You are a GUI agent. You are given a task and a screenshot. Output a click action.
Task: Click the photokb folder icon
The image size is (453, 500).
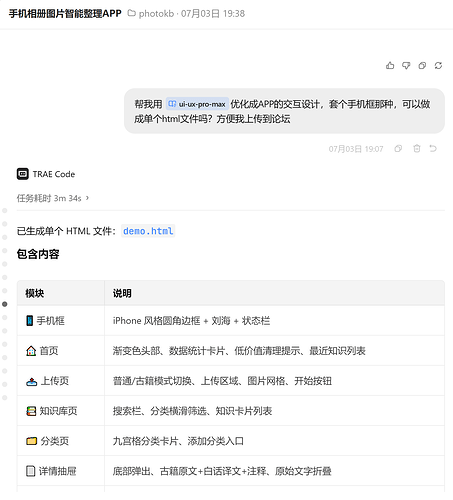(x=132, y=13)
